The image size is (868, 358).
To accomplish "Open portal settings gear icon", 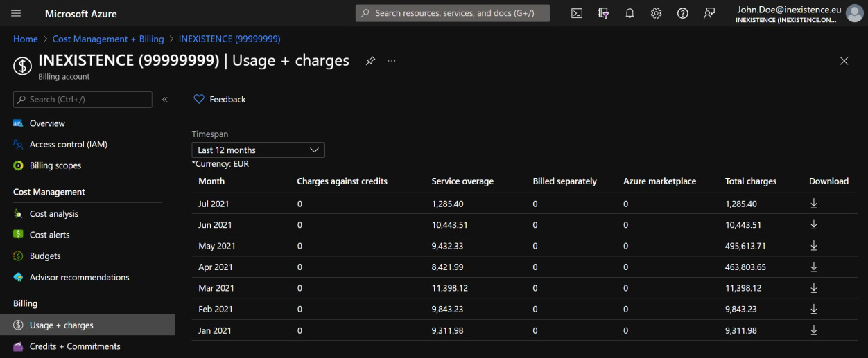I will pyautogui.click(x=656, y=13).
